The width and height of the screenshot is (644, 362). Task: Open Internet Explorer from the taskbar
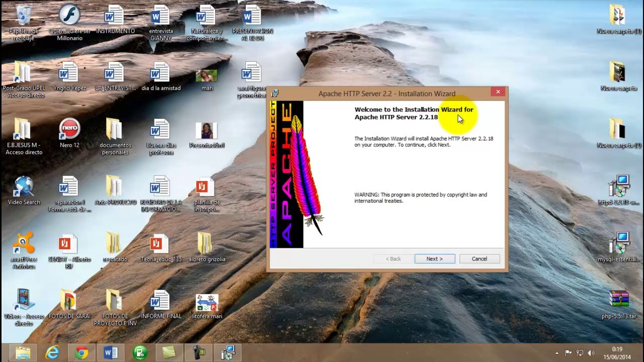point(52,353)
